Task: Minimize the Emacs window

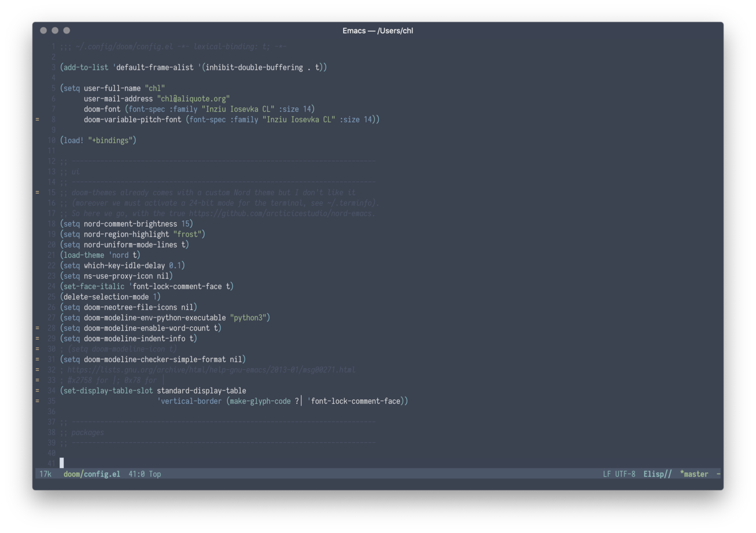Action: [55, 31]
